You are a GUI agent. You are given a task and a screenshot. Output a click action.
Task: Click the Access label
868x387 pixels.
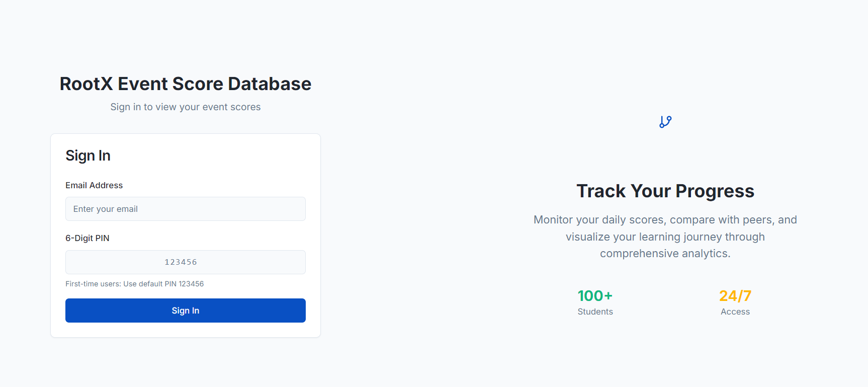click(x=735, y=312)
